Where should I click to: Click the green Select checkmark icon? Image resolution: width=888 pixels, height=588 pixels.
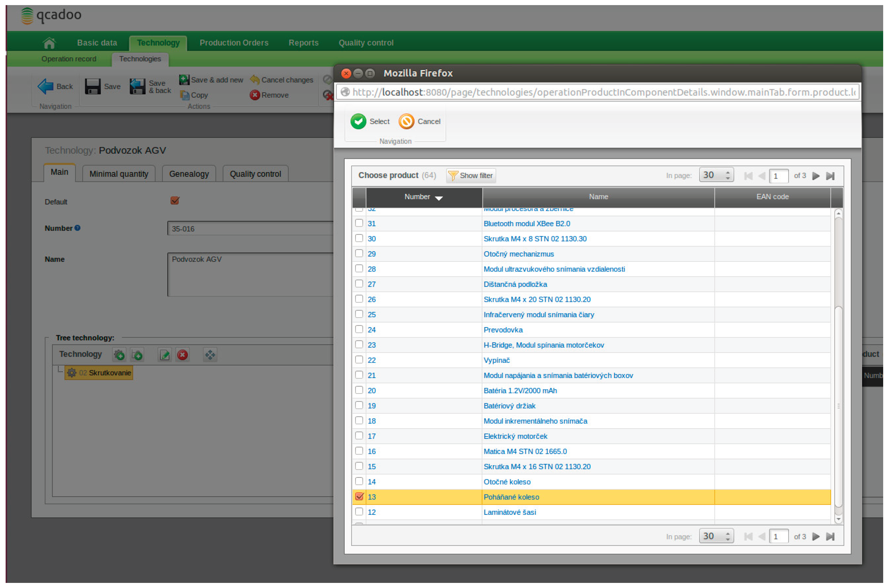pos(358,121)
